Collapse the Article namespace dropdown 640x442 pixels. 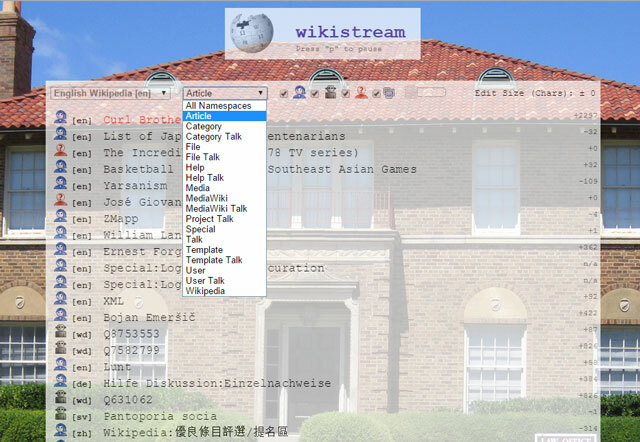pyautogui.click(x=225, y=93)
